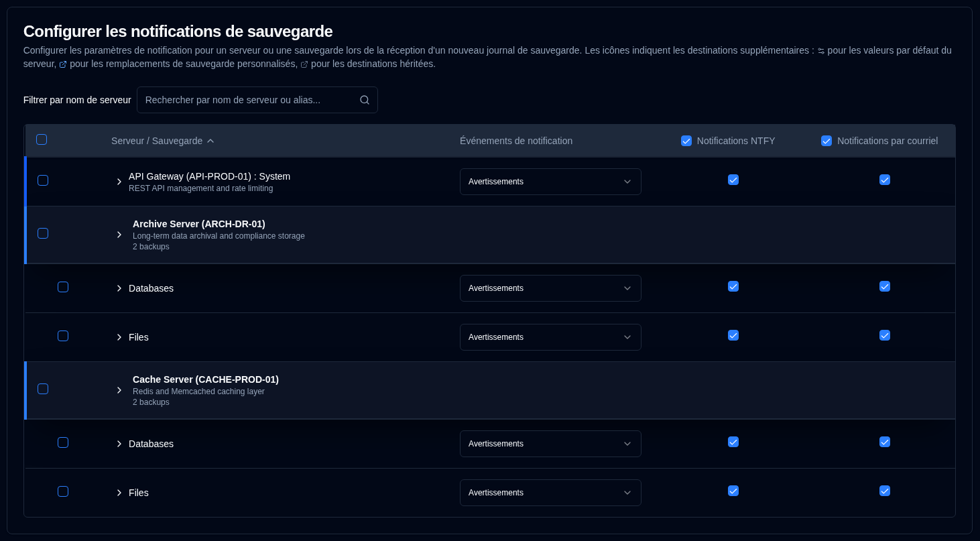Click the Serveur / Sauvegarde column header
This screenshot has width=980, height=541.
click(157, 141)
